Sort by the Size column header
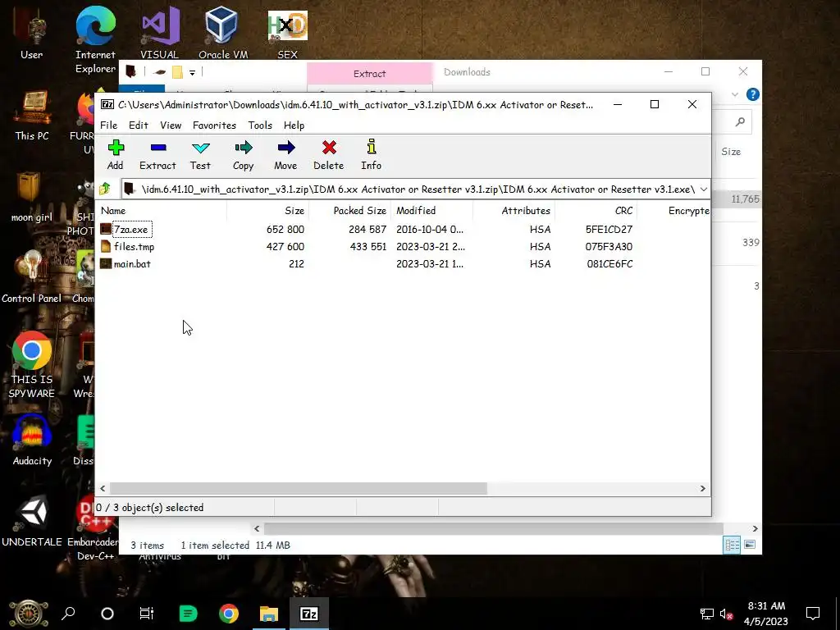This screenshot has height=630, width=840. point(267,211)
